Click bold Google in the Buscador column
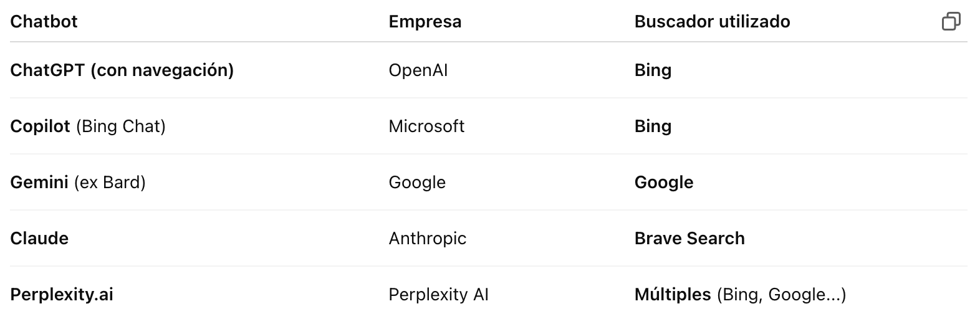This screenshot has height=324, width=980. (664, 183)
